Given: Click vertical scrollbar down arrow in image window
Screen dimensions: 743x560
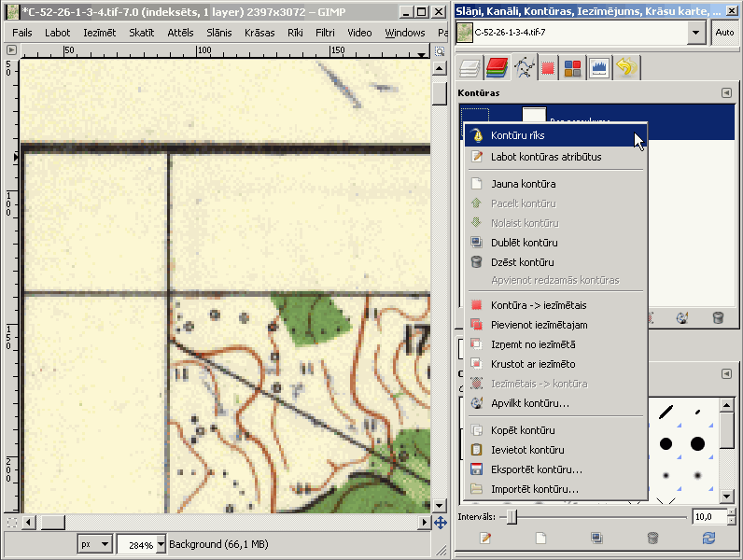Looking at the screenshot, I should 440,506.
